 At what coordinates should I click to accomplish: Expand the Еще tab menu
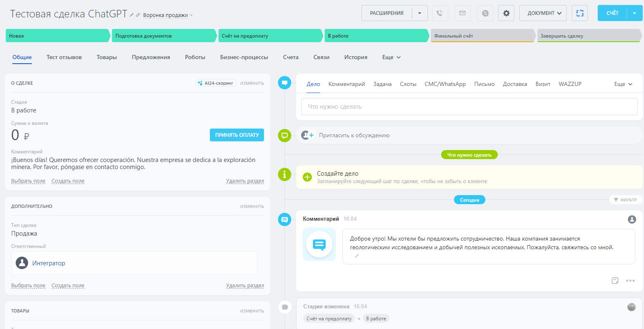pos(391,57)
